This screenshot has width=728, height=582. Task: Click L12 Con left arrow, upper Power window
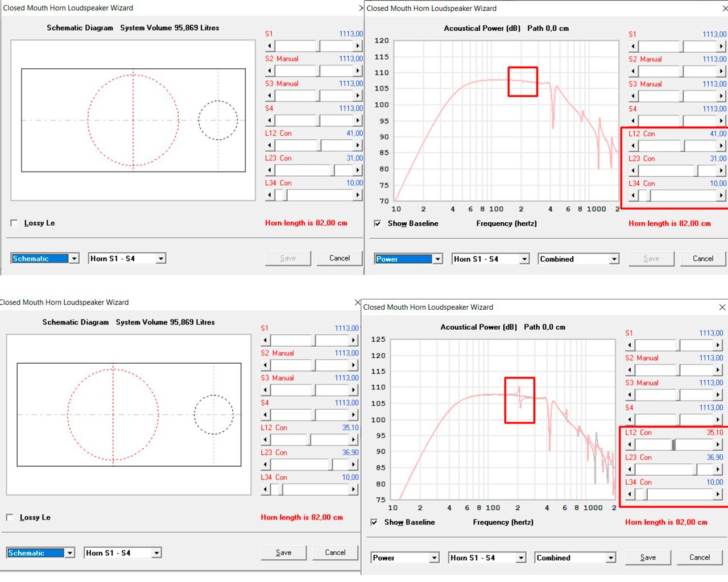[633, 146]
